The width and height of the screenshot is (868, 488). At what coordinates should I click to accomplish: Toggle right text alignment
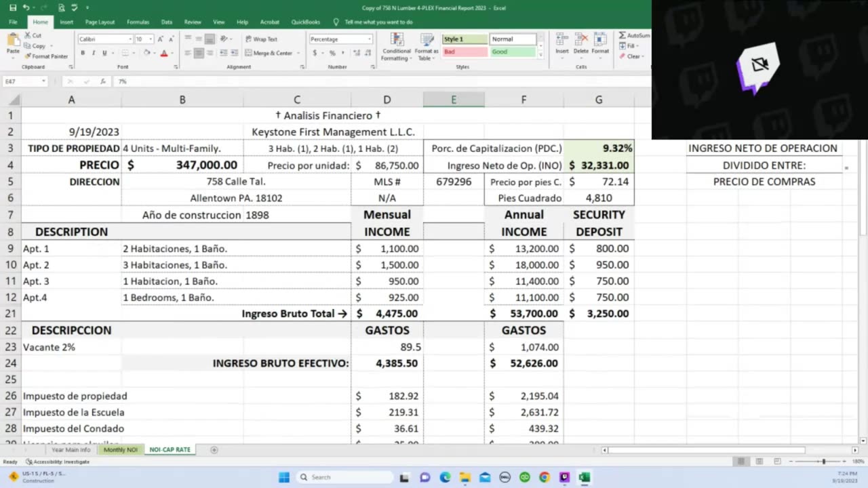[x=210, y=53]
